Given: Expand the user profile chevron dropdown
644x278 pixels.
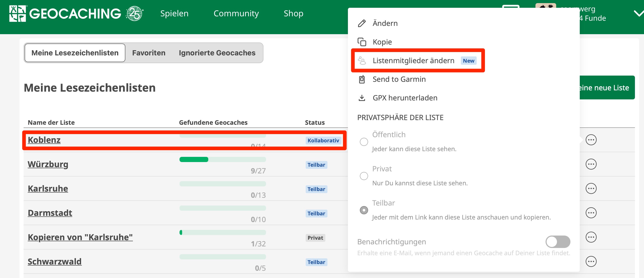Looking at the screenshot, I should click(638, 13).
